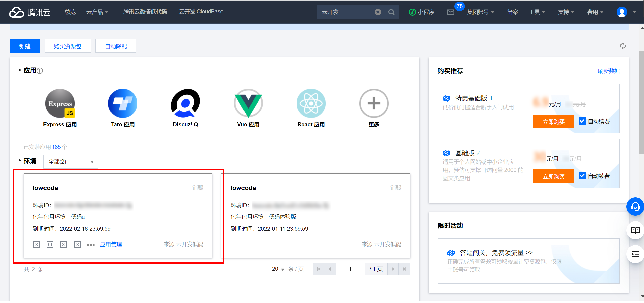Expand the 环境 全部(2) filter dropdown

(71, 161)
